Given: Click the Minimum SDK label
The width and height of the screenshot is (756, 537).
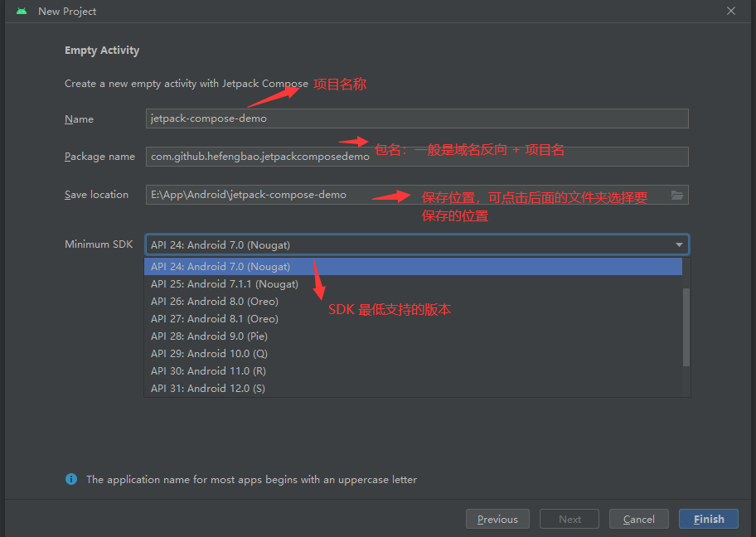Looking at the screenshot, I should click(x=99, y=244).
